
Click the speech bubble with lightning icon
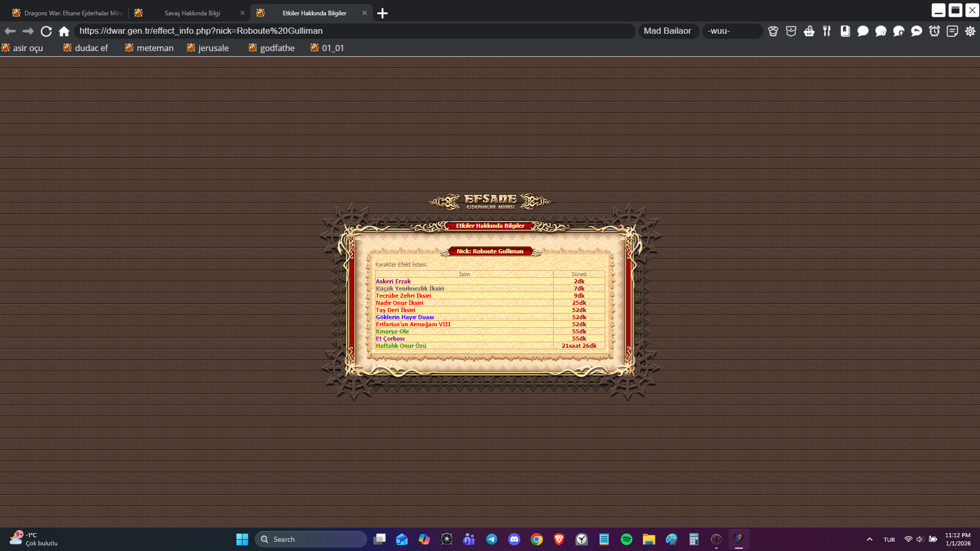pyautogui.click(x=899, y=31)
